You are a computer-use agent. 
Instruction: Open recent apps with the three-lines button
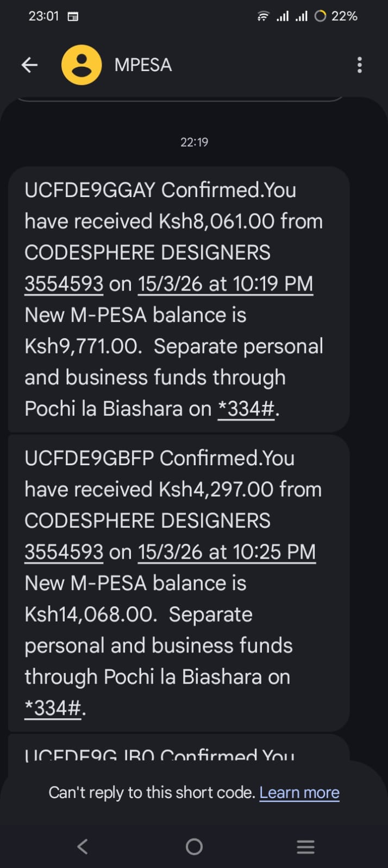coord(305,846)
